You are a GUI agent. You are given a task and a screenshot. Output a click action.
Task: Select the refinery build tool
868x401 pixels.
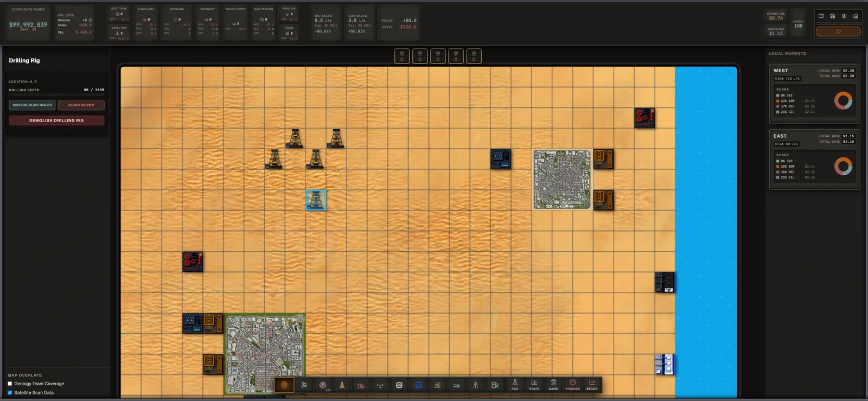tap(437, 385)
